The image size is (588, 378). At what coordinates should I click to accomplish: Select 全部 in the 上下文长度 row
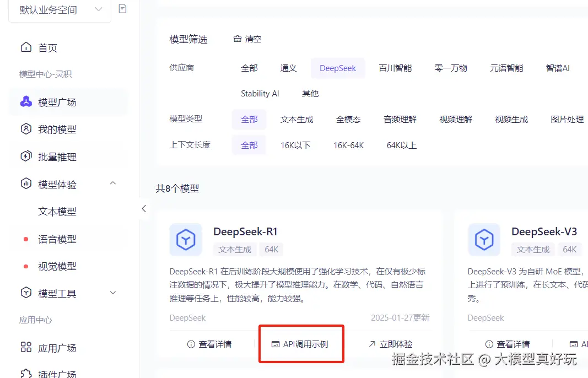coord(249,145)
